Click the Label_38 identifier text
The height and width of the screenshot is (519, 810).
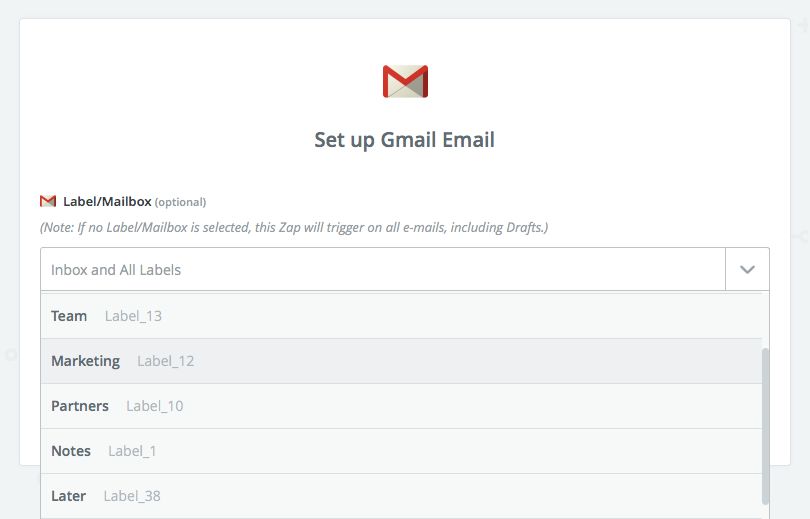(x=131, y=496)
